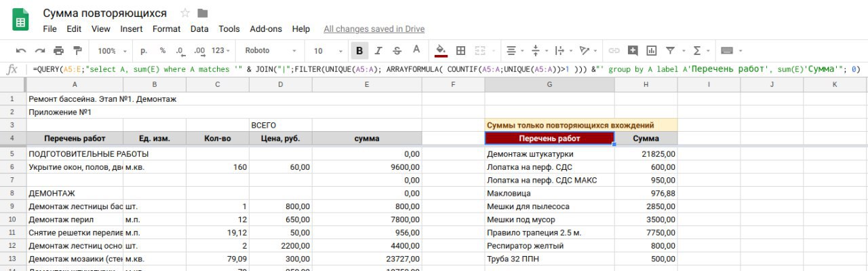Click the document title Сумма повторяющихся
The height and width of the screenshot is (271, 868).
(104, 13)
